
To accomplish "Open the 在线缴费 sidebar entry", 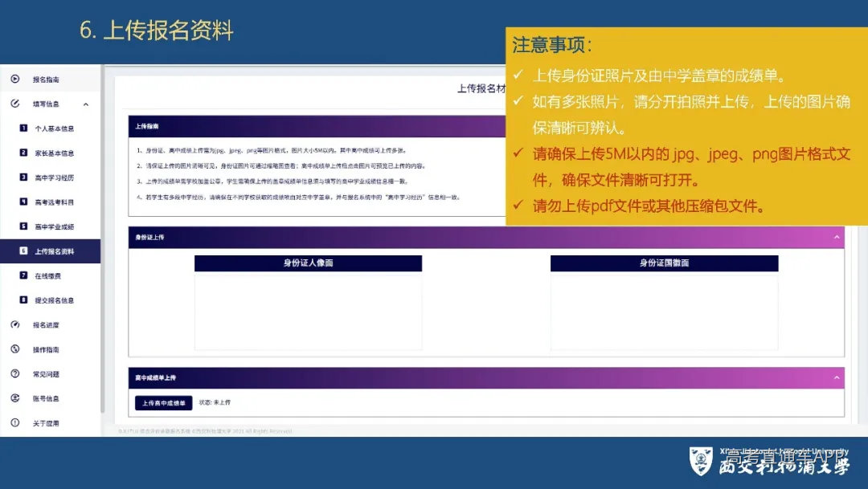I will pyautogui.click(x=48, y=275).
